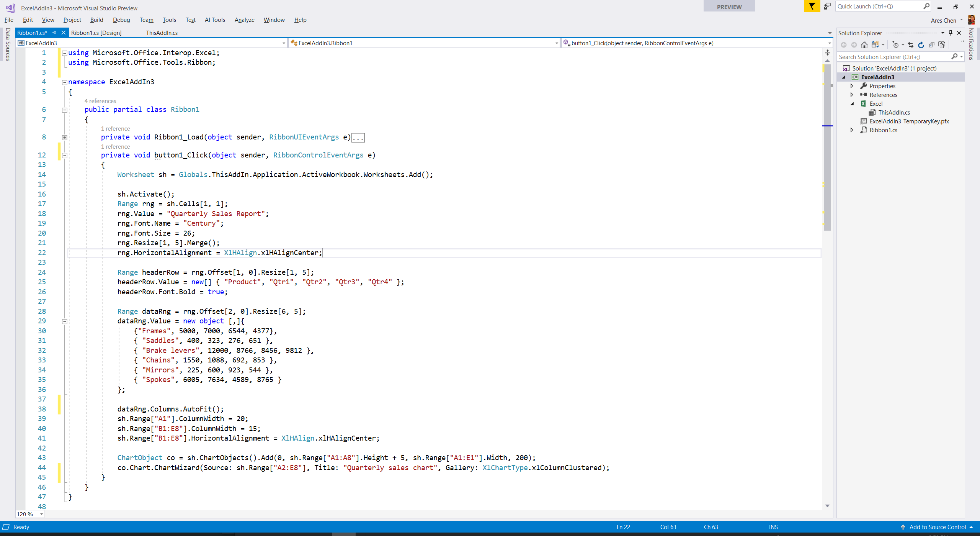Click Show All Files icon in Solution Explorer
This screenshot has height=536, width=980.
[942, 45]
